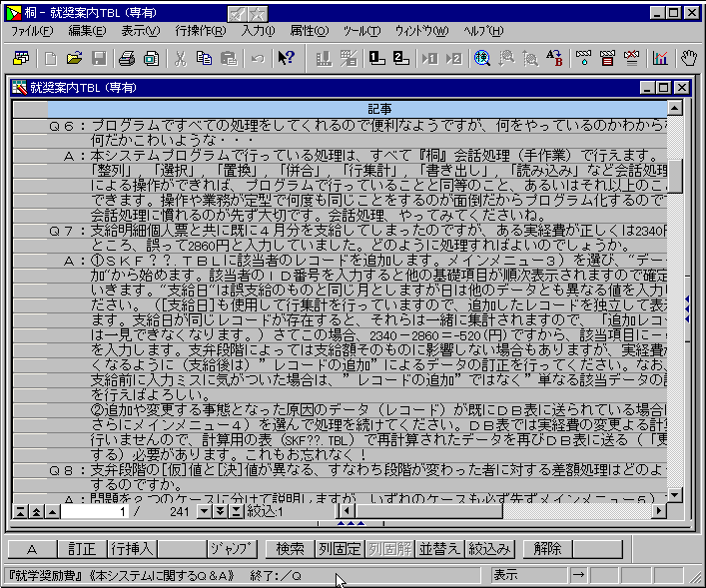Click the graph chart icon

661,58
